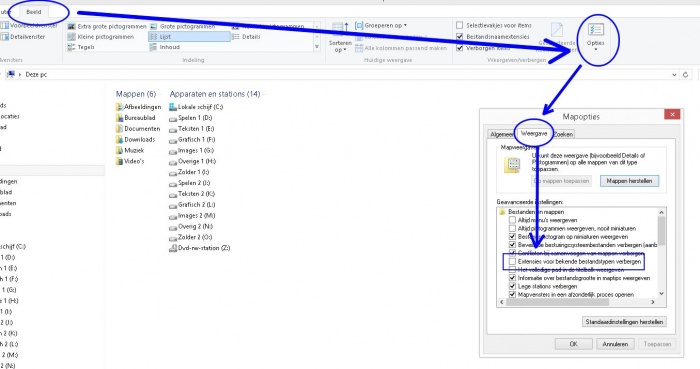The height and width of the screenshot is (369, 700).
Task: Check Extensies voor bekende bestandstypen verbergen
Action: 512,261
